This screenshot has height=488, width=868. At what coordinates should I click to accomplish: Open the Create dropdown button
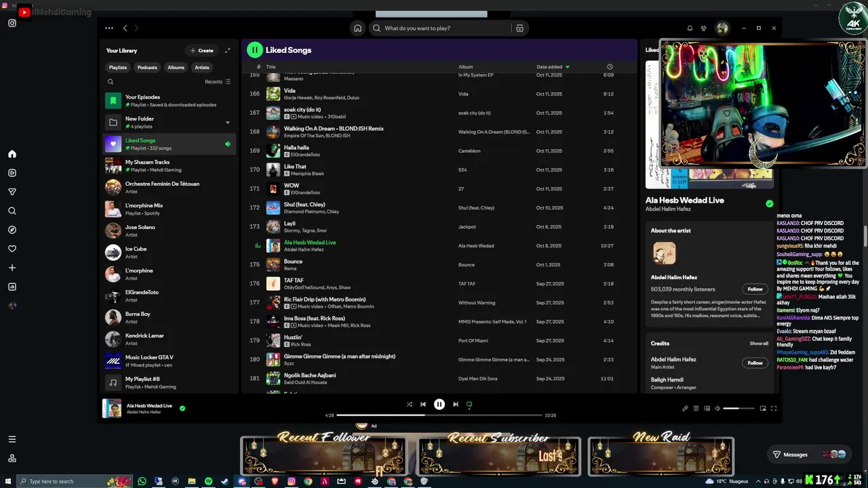[x=202, y=50]
